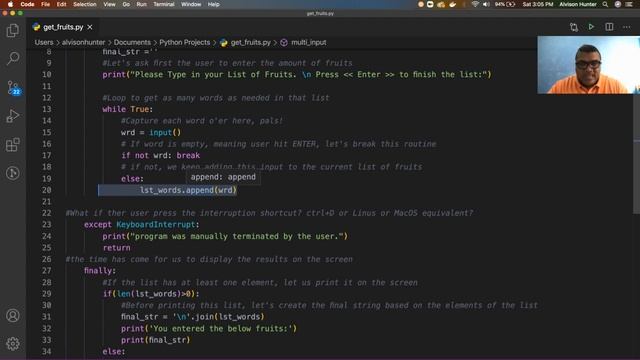This screenshot has height=360, width=640.
Task: Click the alvisonhunter breadcrumb segment
Action: click(83, 42)
